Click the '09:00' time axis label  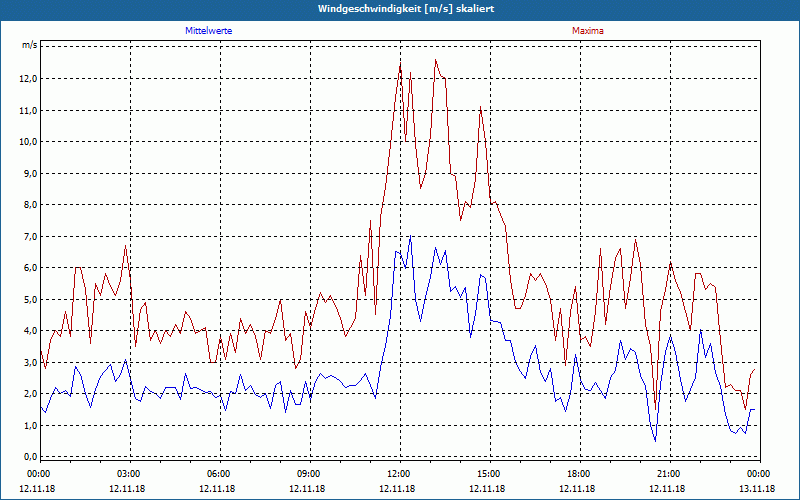[308, 474]
